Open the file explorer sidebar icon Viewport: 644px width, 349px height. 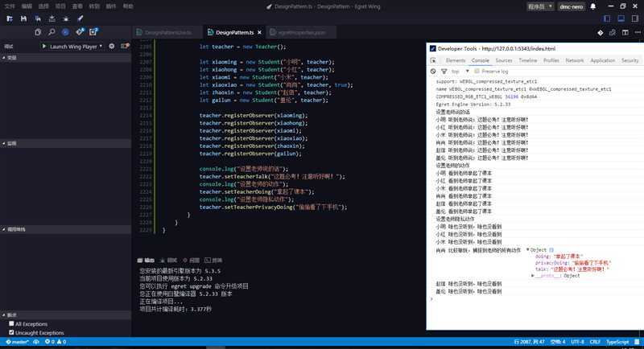(38, 32)
